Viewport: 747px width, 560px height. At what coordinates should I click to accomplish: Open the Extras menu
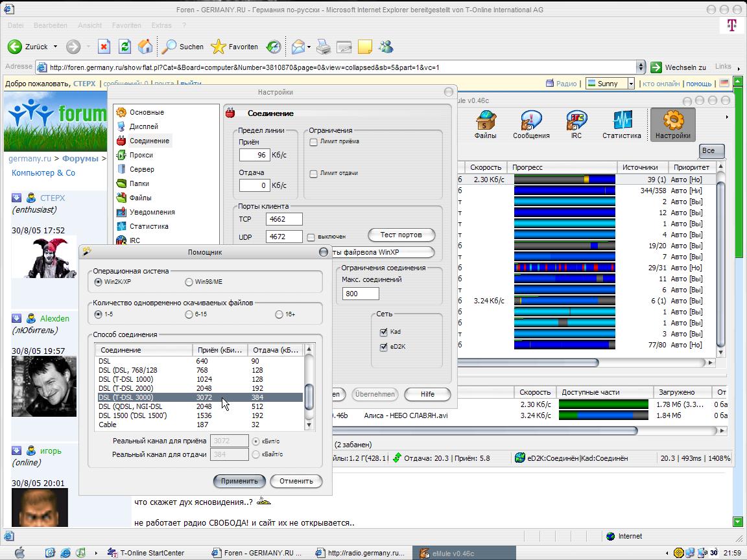click(161, 25)
